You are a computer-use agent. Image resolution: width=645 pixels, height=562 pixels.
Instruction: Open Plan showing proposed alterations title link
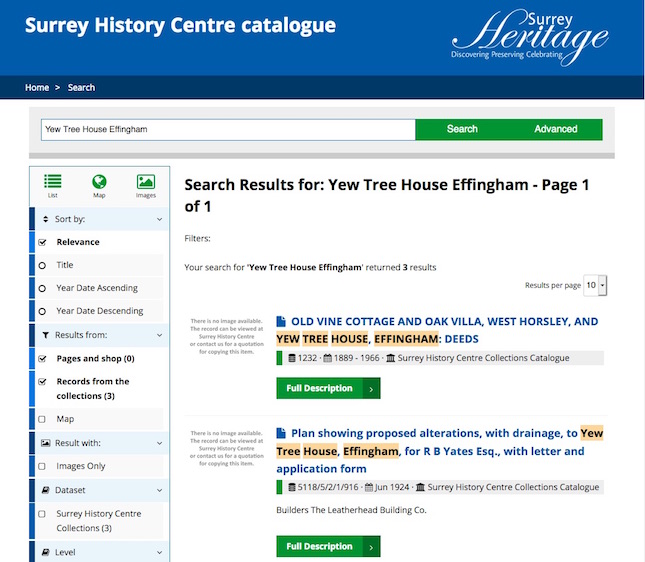click(x=440, y=451)
